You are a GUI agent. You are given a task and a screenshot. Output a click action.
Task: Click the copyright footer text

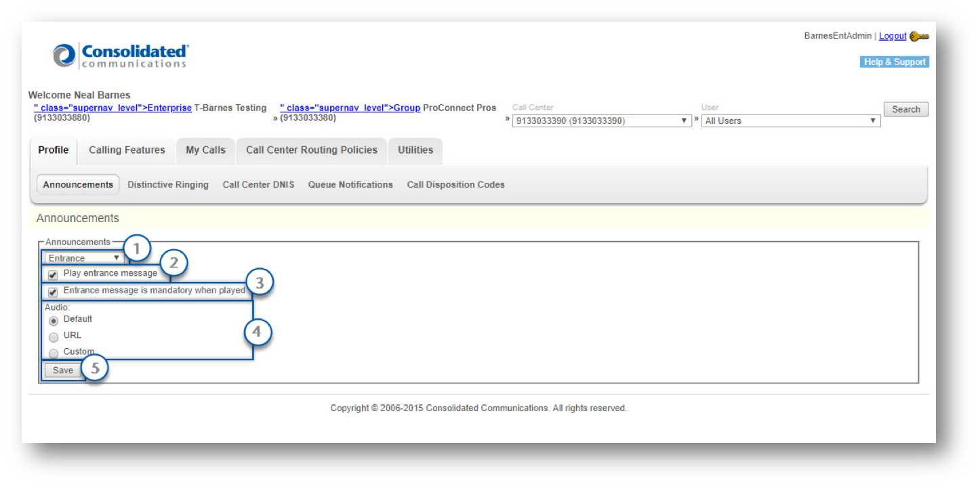tap(478, 408)
